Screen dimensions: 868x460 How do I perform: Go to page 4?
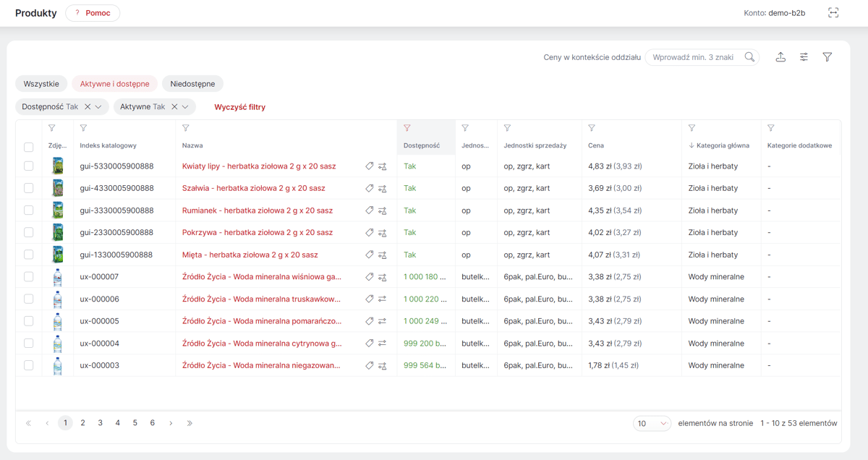(x=118, y=423)
